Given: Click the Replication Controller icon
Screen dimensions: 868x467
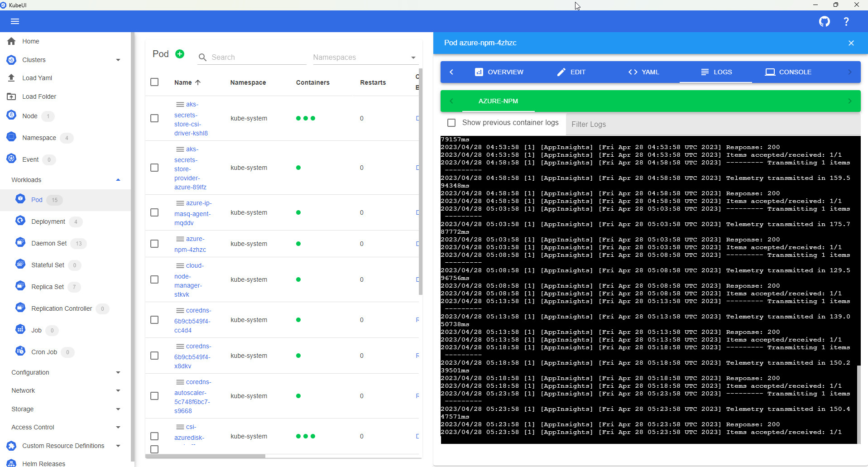Looking at the screenshot, I should pos(20,308).
